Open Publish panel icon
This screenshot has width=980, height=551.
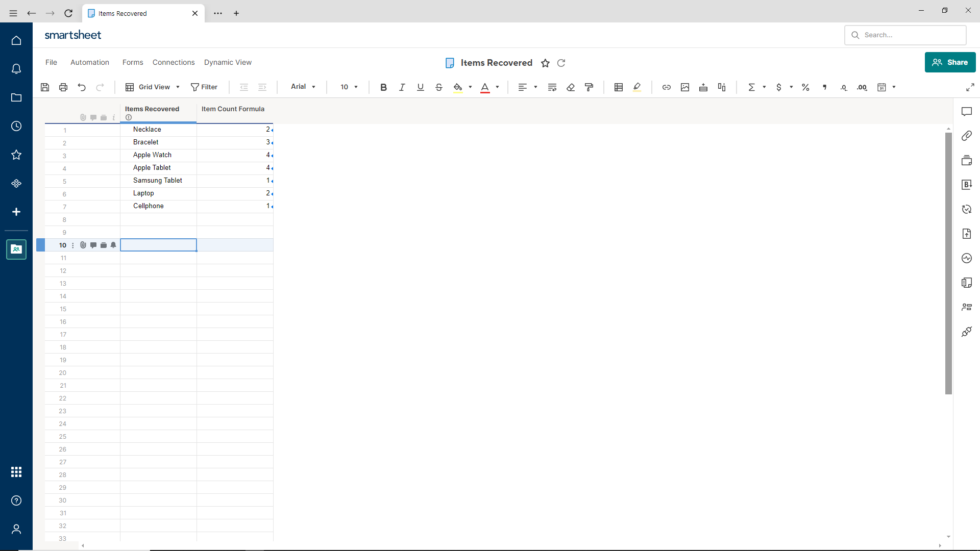pyautogui.click(x=967, y=234)
